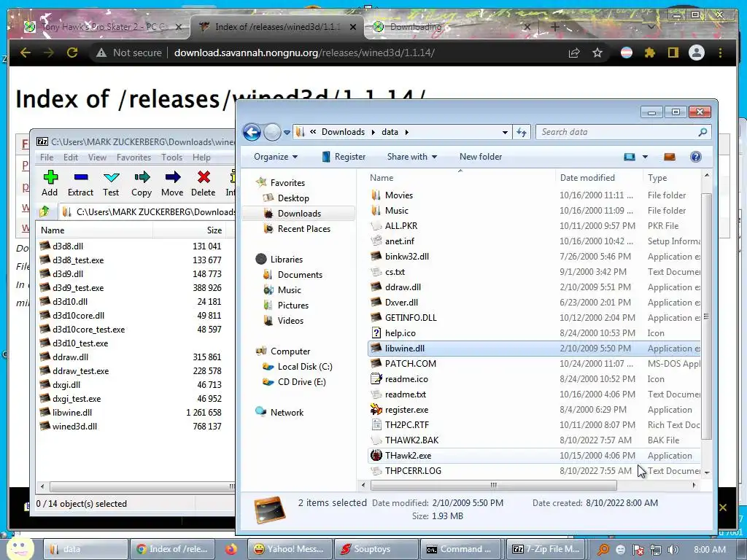The image size is (747, 560).
Task: Click the taskbar network tray icon
Action: (656, 550)
